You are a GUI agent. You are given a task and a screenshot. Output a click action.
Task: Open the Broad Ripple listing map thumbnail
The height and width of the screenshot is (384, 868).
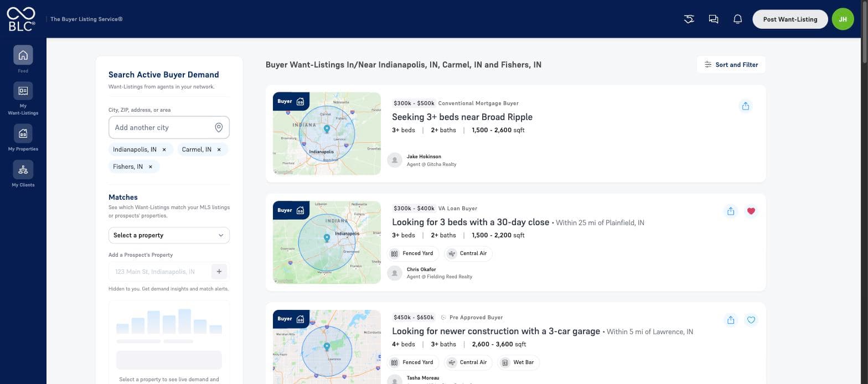pos(327,133)
